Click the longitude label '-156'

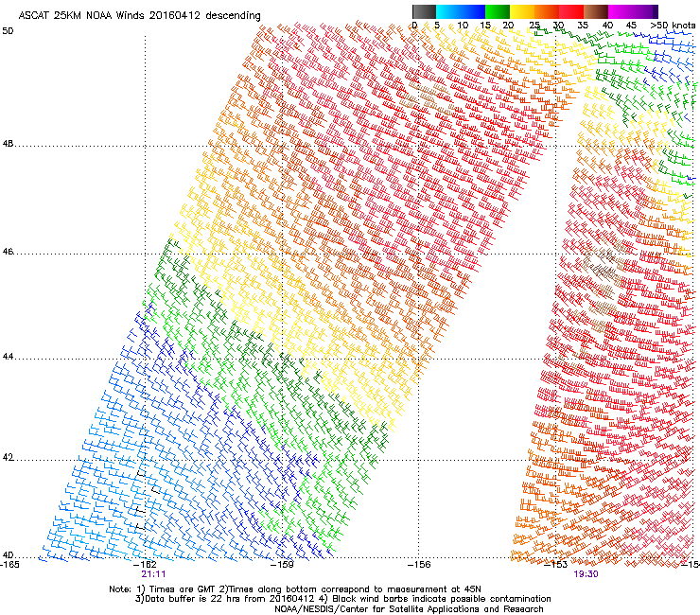(419, 564)
